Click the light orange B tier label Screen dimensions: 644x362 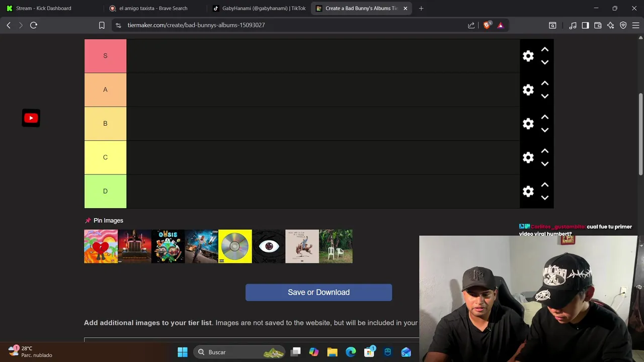(105, 123)
